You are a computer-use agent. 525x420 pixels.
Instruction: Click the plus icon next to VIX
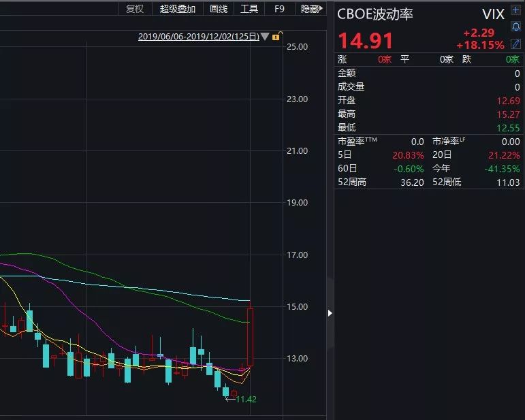[x=515, y=10]
